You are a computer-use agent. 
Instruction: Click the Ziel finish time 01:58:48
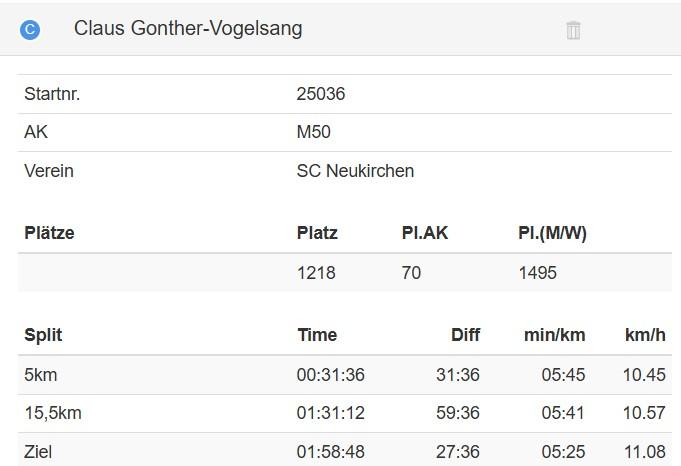click(330, 452)
